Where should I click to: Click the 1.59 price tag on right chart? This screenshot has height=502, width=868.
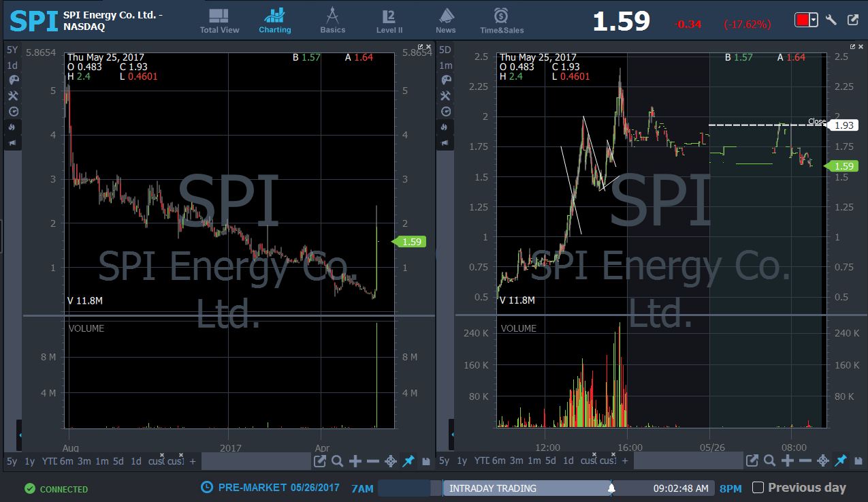pyautogui.click(x=842, y=166)
